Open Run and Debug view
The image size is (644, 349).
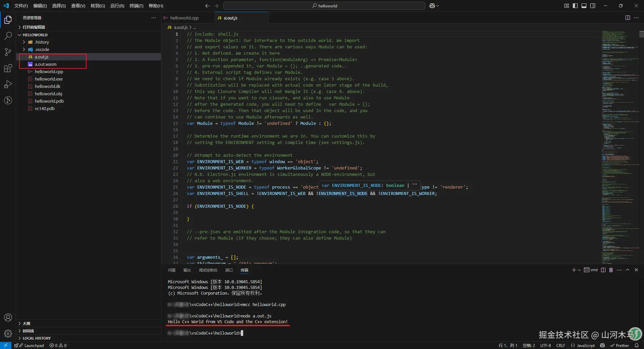coord(8,84)
